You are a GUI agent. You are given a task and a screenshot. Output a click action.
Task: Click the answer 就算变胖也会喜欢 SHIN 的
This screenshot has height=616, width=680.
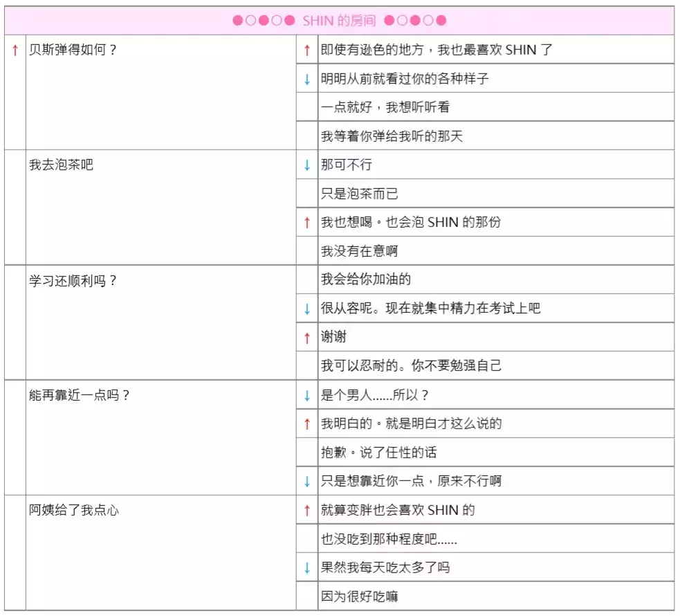(x=398, y=510)
